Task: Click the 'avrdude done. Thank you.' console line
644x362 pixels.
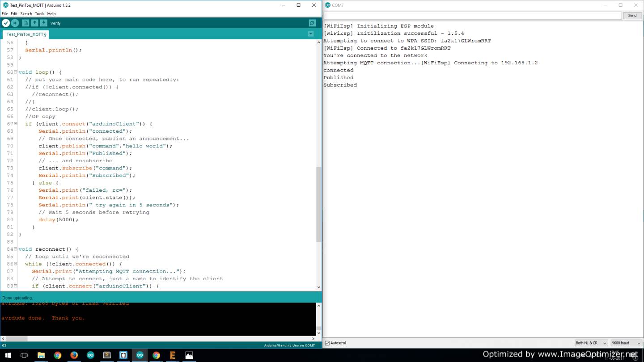Action: [43, 318]
